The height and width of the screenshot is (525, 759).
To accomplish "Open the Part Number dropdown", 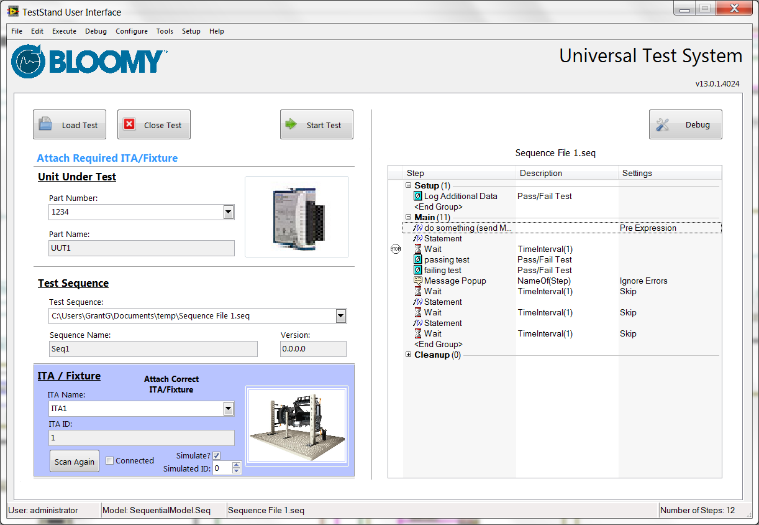I will click(x=228, y=211).
